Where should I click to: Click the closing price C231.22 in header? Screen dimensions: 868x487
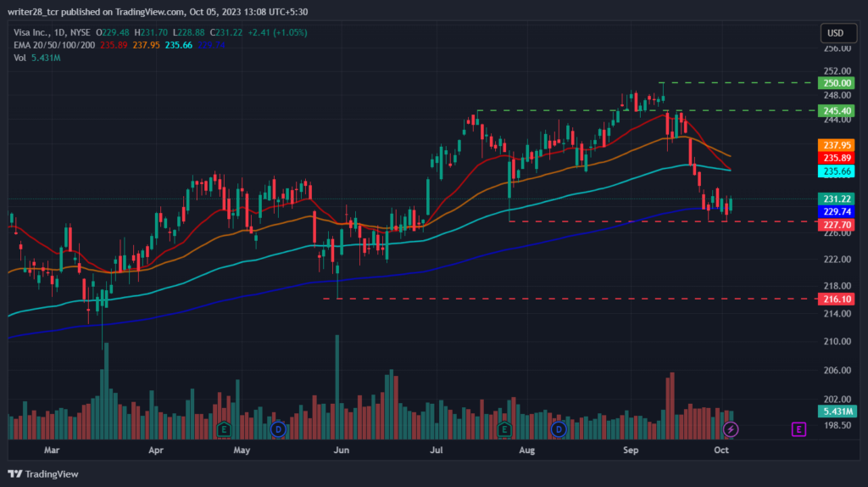(x=225, y=33)
